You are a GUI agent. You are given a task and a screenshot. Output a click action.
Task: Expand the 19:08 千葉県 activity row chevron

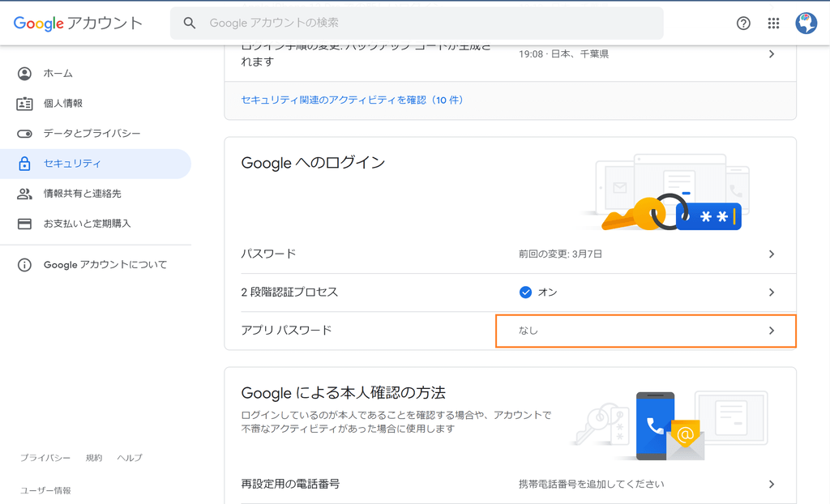pyautogui.click(x=772, y=54)
